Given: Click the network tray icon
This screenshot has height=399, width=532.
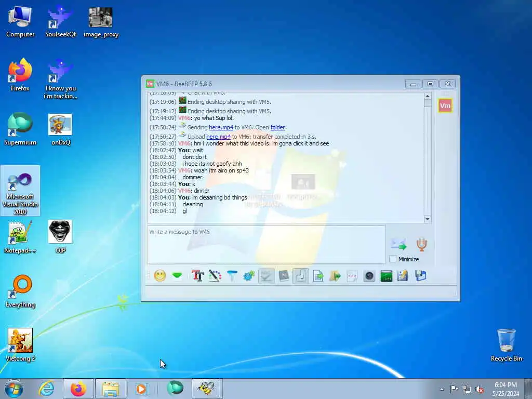Looking at the screenshot, I should [x=467, y=390].
